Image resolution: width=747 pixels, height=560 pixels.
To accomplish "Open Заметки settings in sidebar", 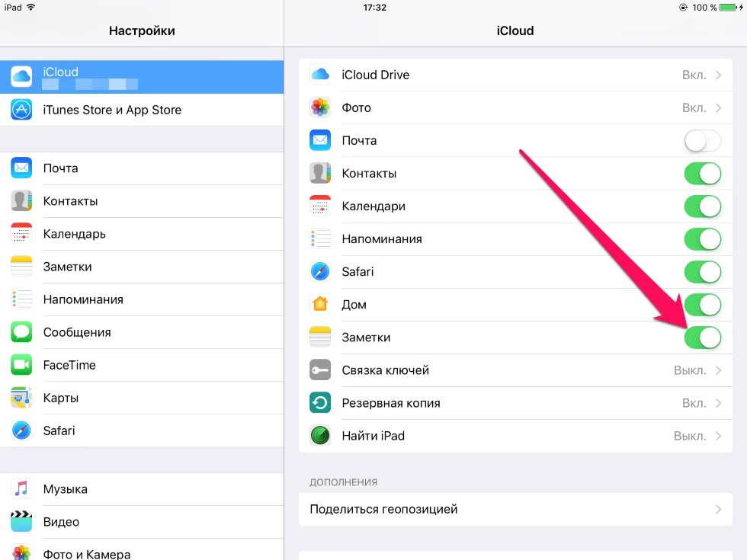I will (142, 267).
